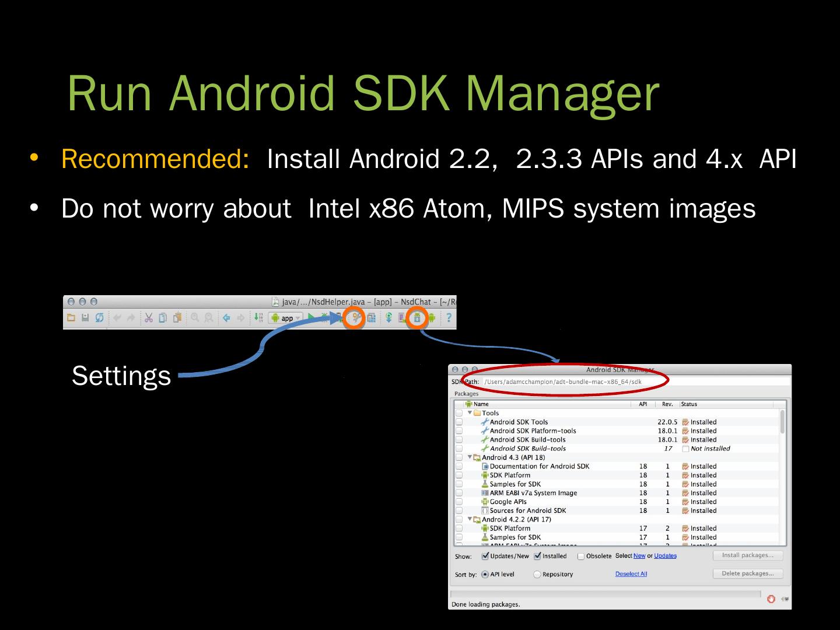The height and width of the screenshot is (630, 840).
Task: Collapse the Tools package group
Action: 470,413
